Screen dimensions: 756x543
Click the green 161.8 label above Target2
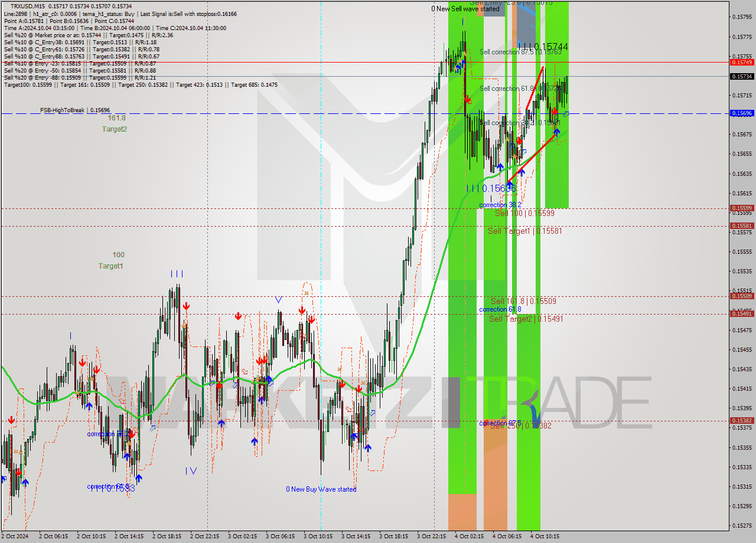[x=116, y=118]
